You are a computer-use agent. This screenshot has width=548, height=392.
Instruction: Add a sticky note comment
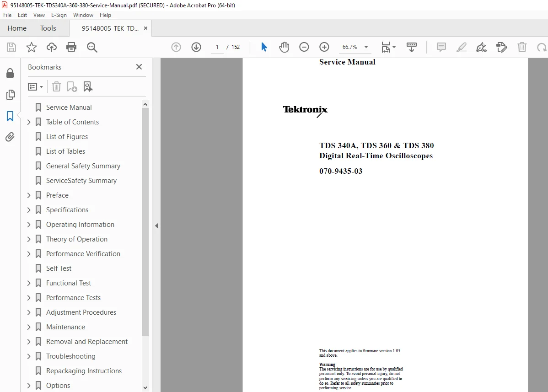coord(441,47)
